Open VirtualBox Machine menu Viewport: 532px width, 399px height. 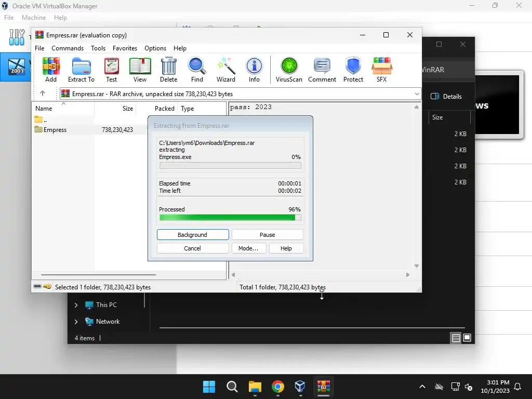point(34,18)
